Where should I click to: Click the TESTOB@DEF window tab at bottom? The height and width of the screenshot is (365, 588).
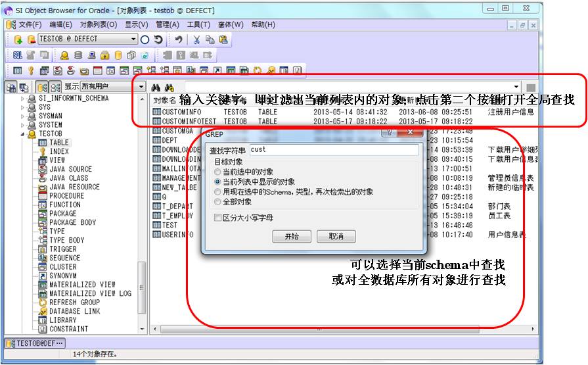point(35,343)
